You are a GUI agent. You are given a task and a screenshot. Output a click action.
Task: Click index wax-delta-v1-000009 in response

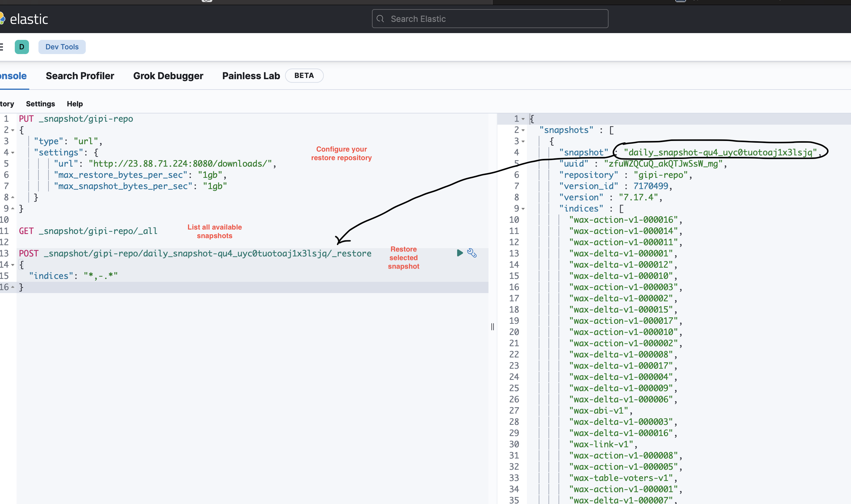tap(621, 388)
